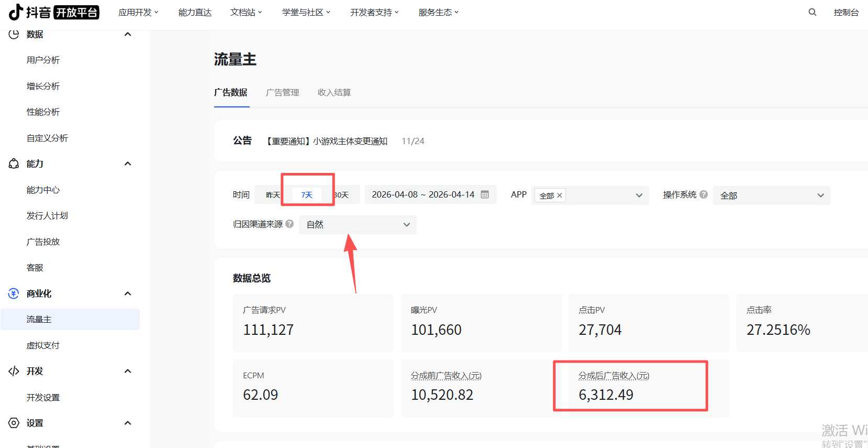Select the 7天 time range option
The height and width of the screenshot is (448, 868).
coord(307,195)
